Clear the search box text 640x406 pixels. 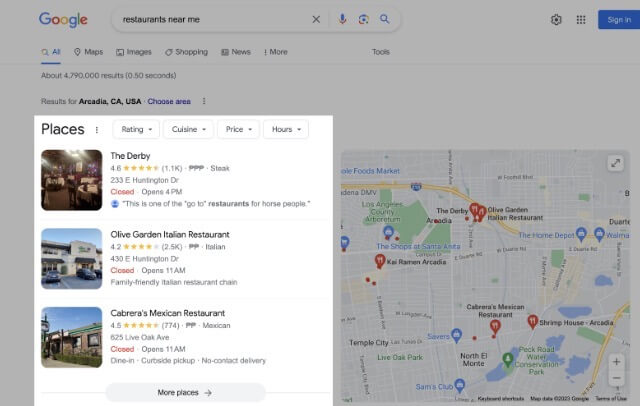tap(316, 19)
